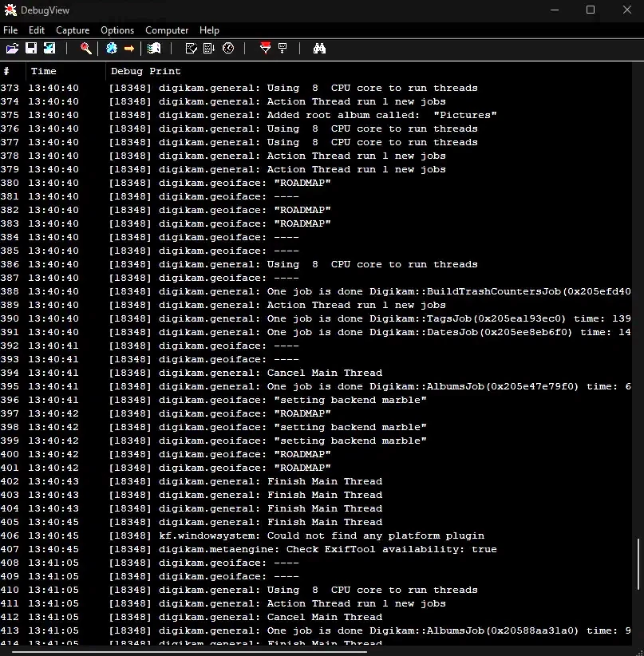The image size is (644, 656).
Task: Save the current log output
Action: pyautogui.click(x=31, y=48)
